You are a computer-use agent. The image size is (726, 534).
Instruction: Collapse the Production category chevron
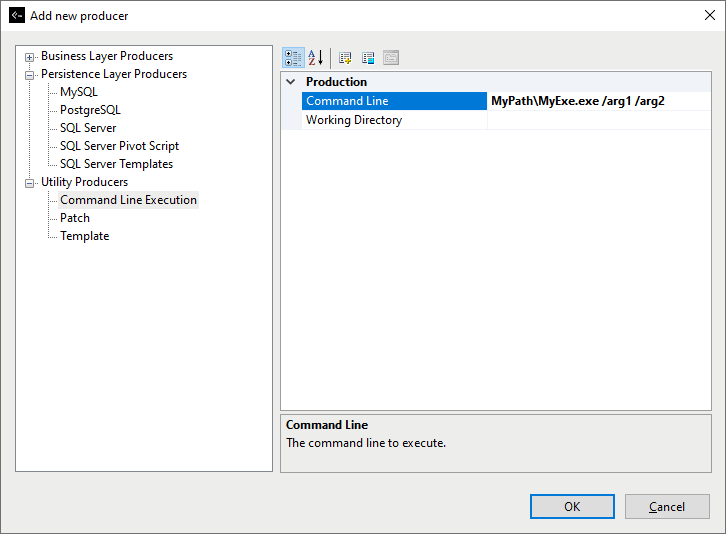pyautogui.click(x=291, y=82)
